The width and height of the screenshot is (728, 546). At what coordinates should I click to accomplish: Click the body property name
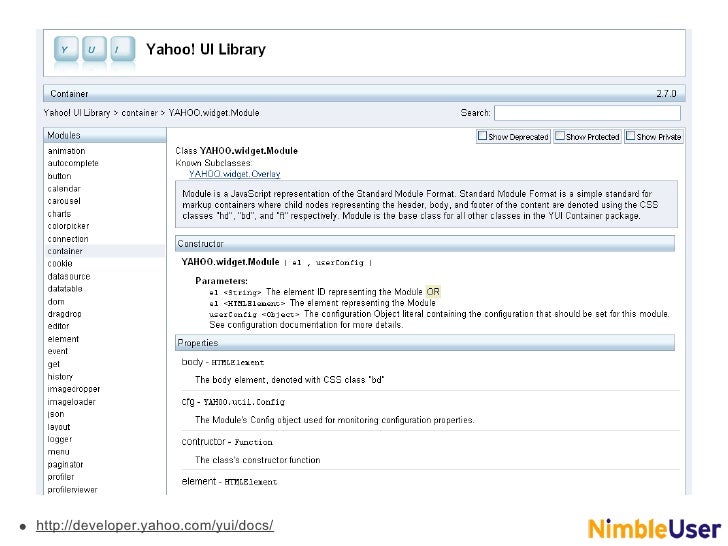click(x=192, y=362)
